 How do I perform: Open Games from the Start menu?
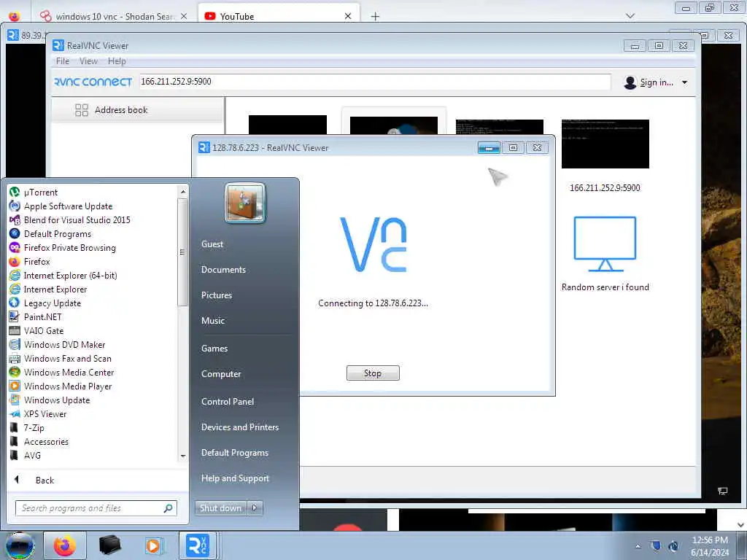214,349
